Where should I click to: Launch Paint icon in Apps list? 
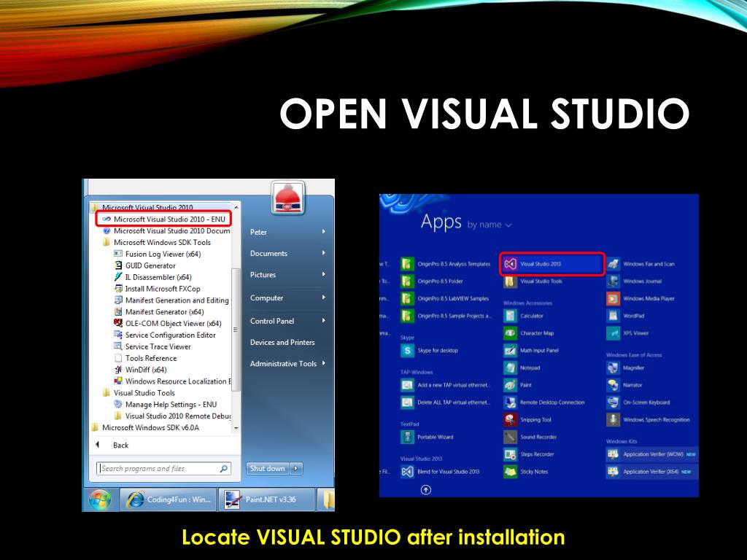pyautogui.click(x=510, y=385)
